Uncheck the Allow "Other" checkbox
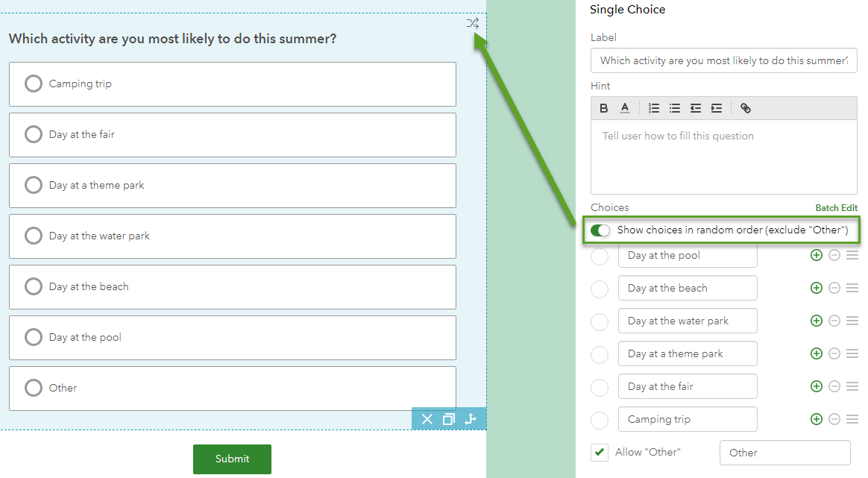Viewport: 868px width, 478px height. 600,452
